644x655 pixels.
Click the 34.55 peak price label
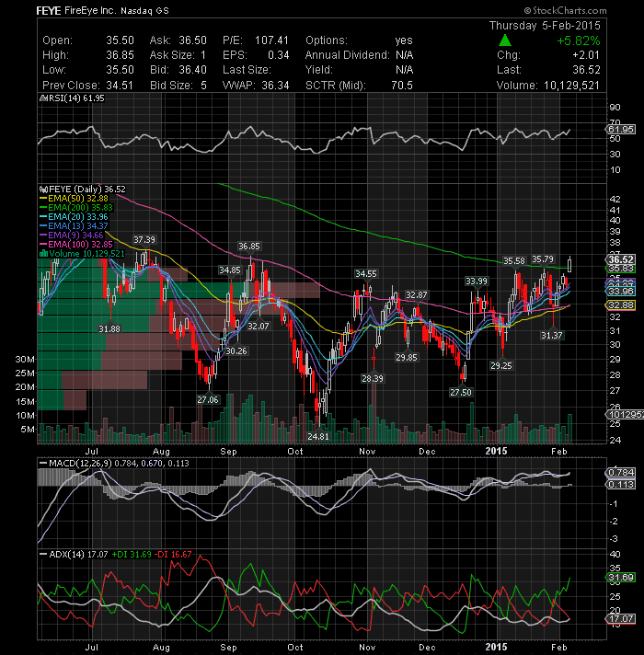point(366,274)
